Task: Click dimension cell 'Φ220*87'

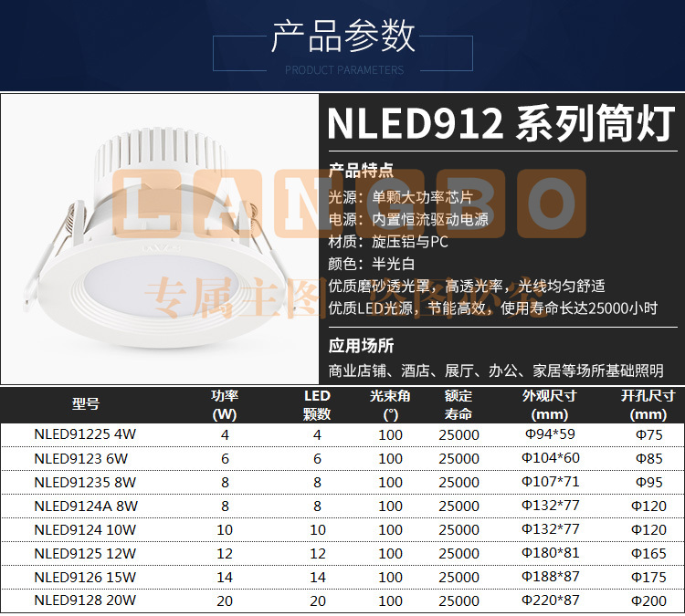Action: 551,600
